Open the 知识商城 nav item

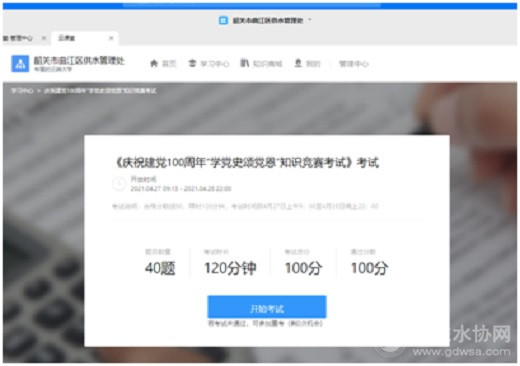(x=261, y=63)
